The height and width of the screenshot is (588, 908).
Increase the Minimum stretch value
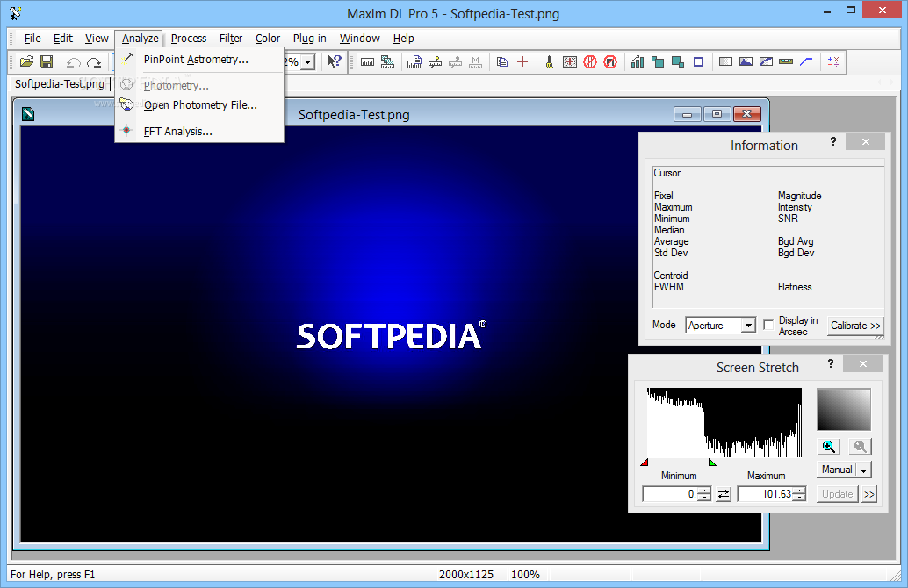pos(704,491)
